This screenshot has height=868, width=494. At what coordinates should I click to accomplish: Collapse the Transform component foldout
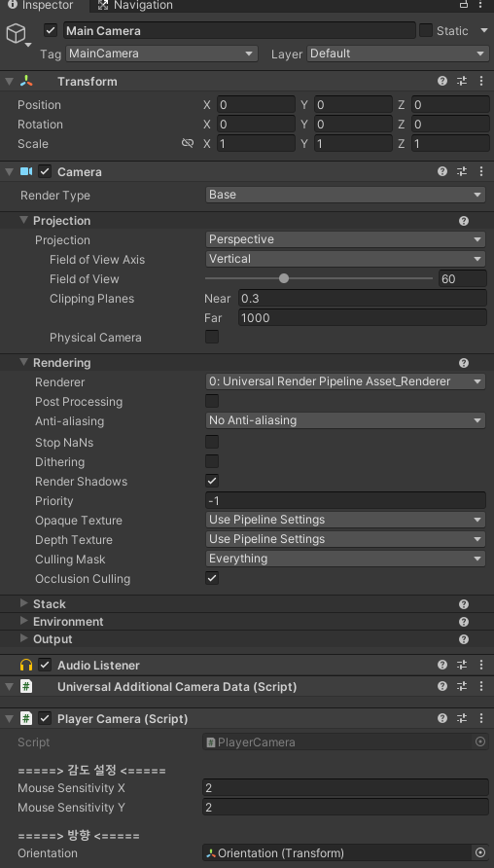[9, 82]
